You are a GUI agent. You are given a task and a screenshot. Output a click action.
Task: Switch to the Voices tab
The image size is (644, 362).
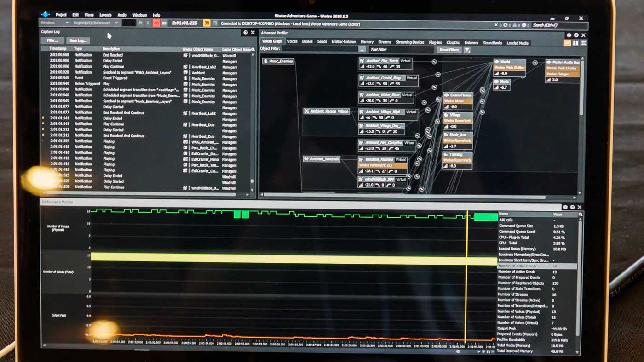click(292, 42)
